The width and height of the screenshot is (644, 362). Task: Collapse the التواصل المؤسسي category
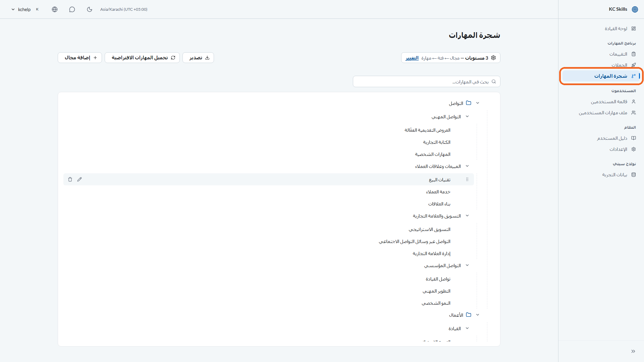pyautogui.click(x=467, y=265)
